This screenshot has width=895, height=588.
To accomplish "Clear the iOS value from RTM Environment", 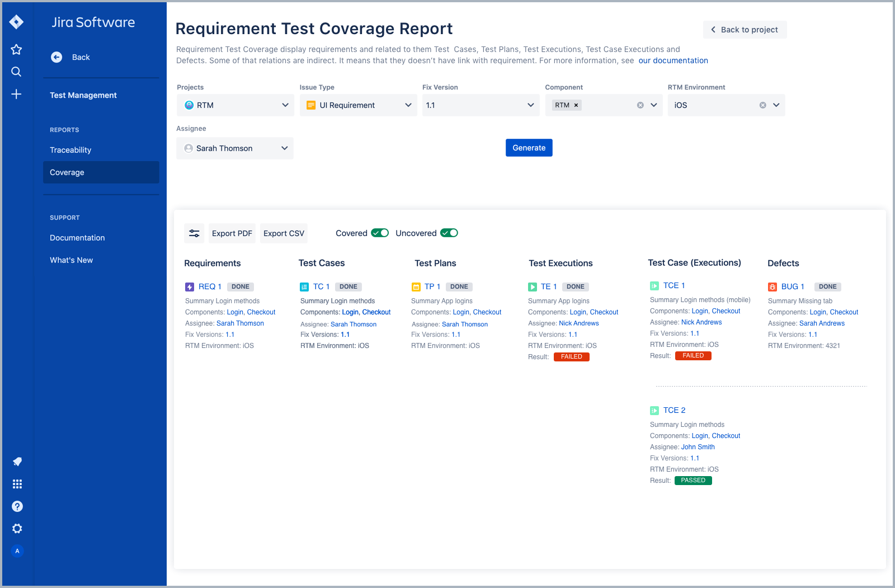I will 762,105.
